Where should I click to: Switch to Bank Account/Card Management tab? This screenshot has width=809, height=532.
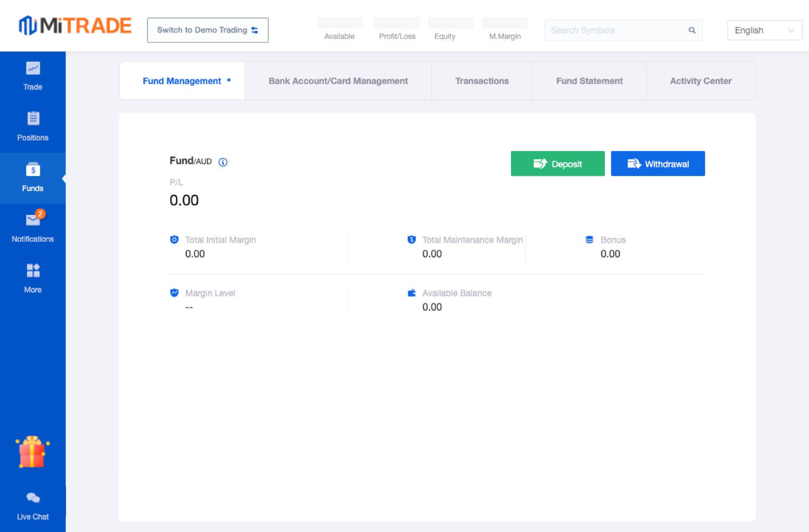pos(338,81)
